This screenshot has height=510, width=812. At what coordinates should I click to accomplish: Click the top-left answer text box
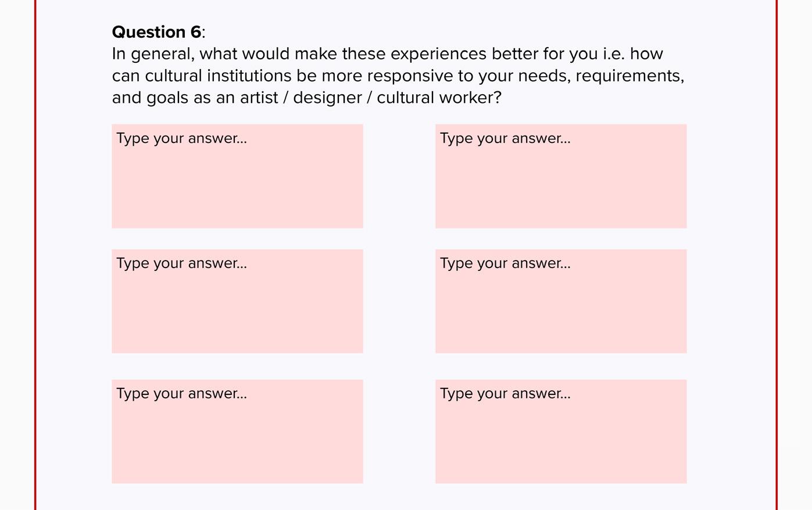[x=237, y=176]
